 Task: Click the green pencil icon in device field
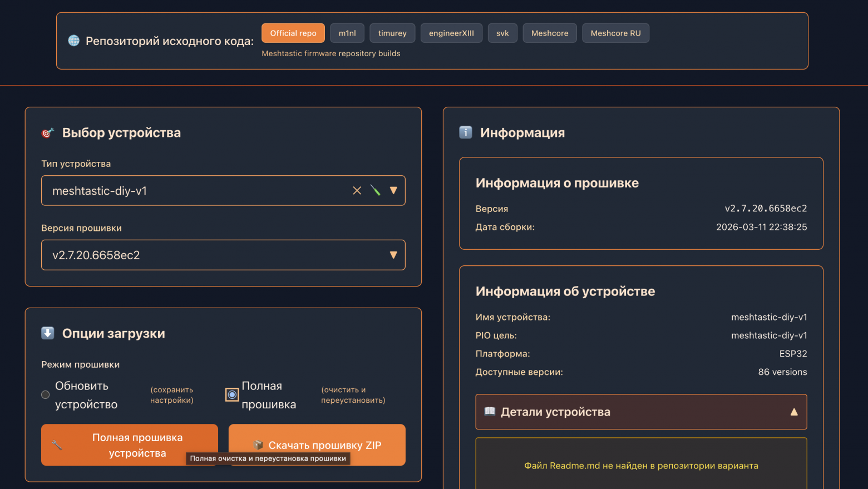[376, 191]
